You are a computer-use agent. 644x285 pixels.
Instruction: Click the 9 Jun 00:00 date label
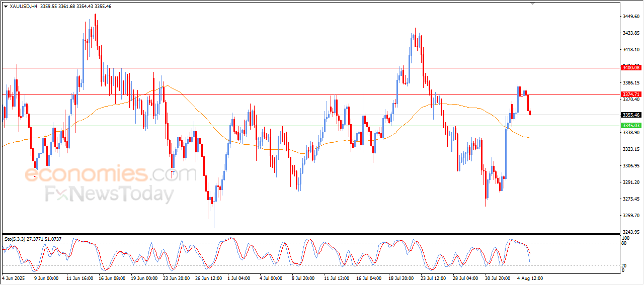coord(46,277)
